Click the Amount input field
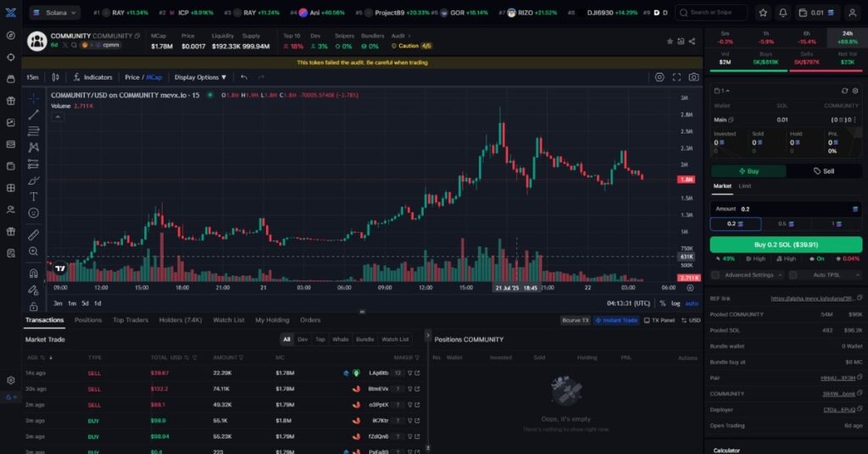 coord(786,208)
